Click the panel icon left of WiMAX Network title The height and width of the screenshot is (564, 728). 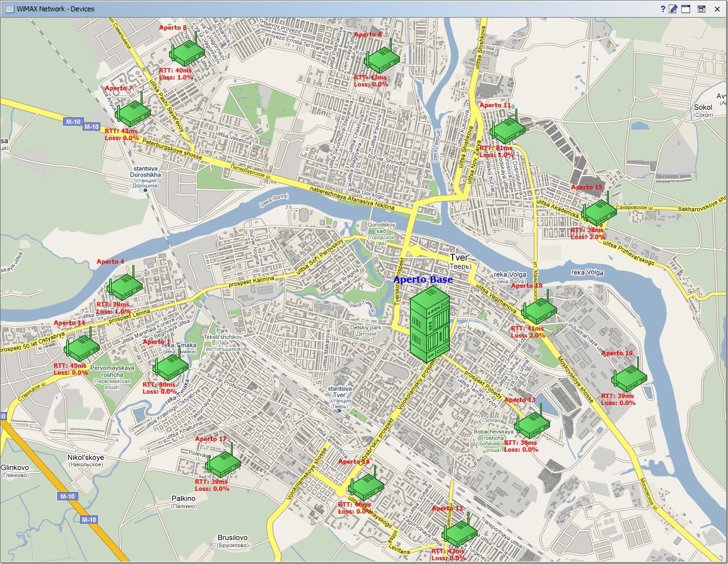(x=9, y=9)
